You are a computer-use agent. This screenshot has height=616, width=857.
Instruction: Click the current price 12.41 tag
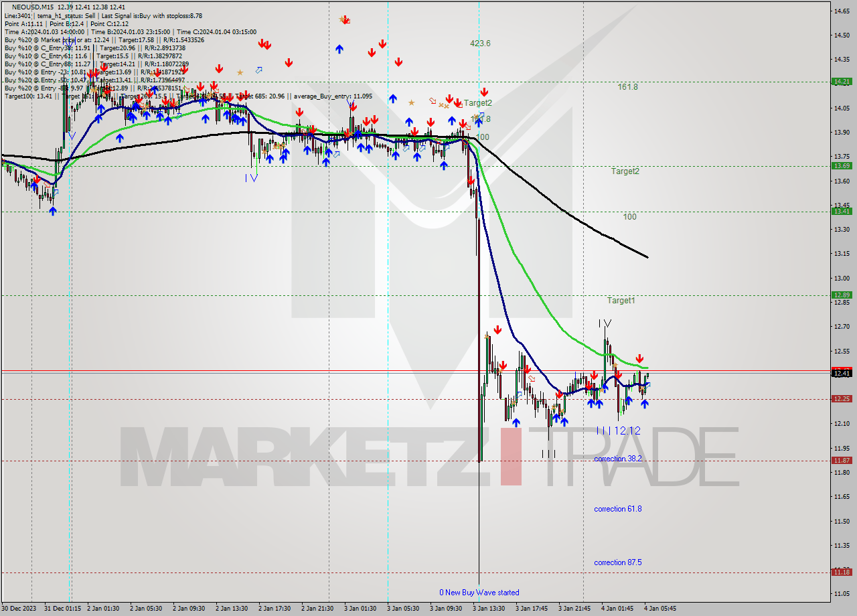[841, 374]
